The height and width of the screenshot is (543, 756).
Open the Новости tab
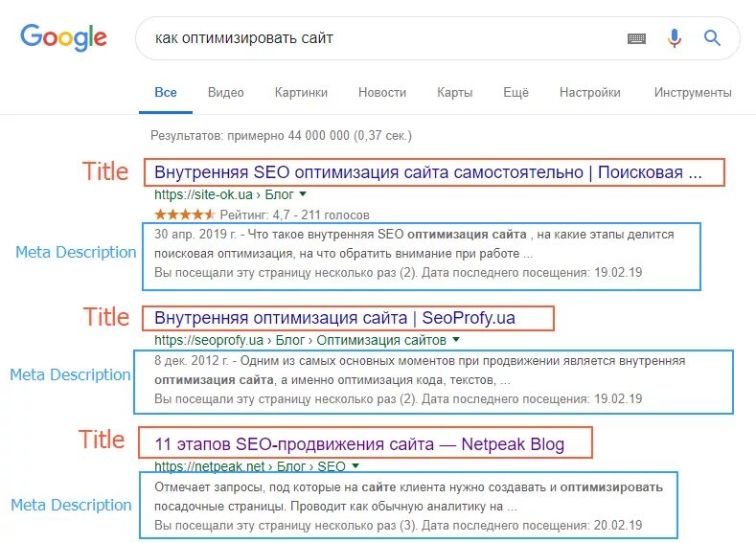[382, 93]
